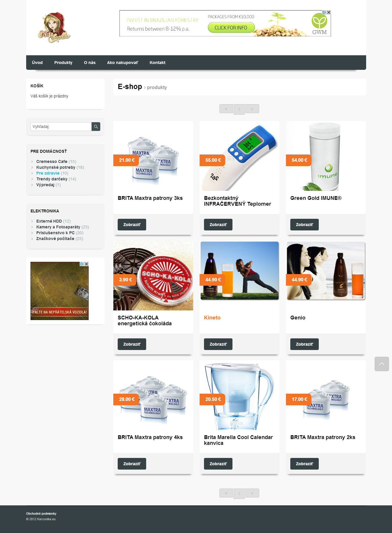
Task: Open the Kineto product title link
Action: (x=212, y=318)
